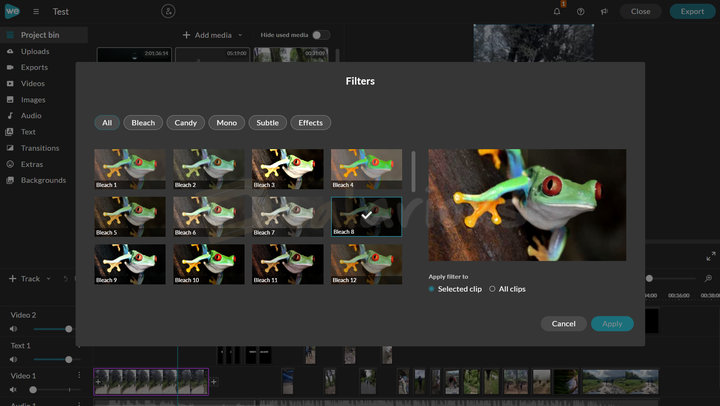
Task: Switch to Subtle filter category
Action: (x=267, y=123)
